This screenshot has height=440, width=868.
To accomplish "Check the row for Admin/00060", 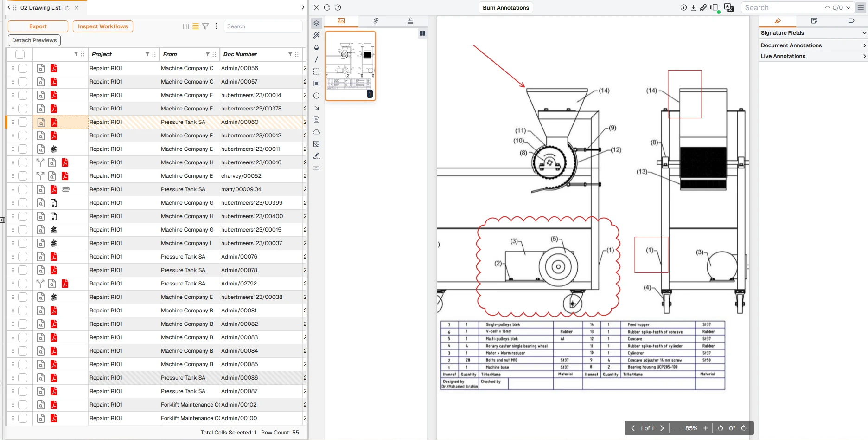I will [x=23, y=122].
